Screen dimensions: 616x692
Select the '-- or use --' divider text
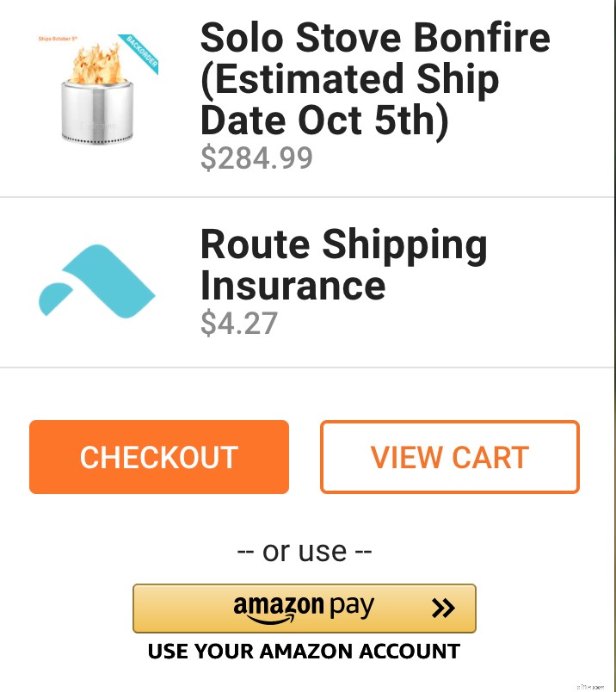[x=305, y=551]
